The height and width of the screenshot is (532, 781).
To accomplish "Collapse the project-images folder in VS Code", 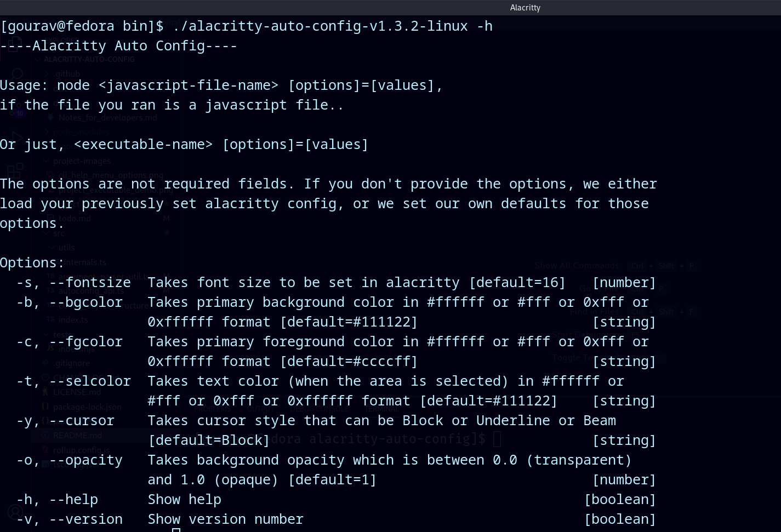I will 78,161.
